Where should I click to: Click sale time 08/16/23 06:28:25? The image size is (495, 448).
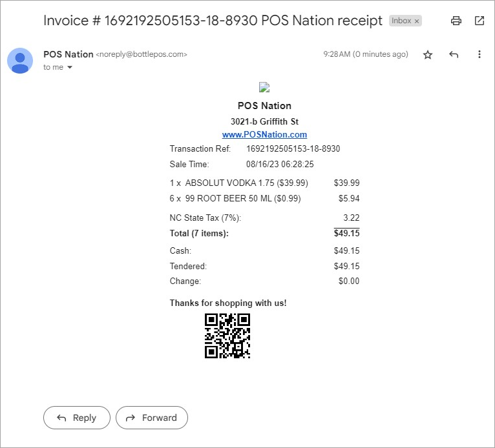click(280, 164)
